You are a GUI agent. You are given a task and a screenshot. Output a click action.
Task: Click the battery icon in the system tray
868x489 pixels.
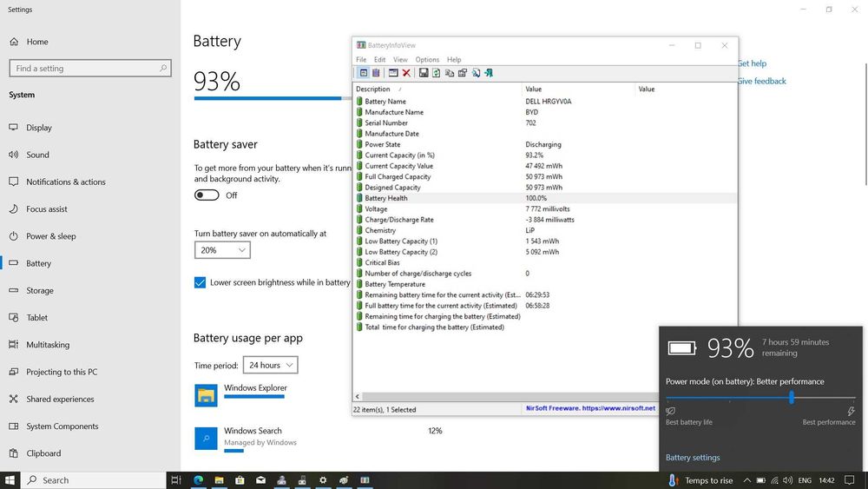(x=761, y=480)
